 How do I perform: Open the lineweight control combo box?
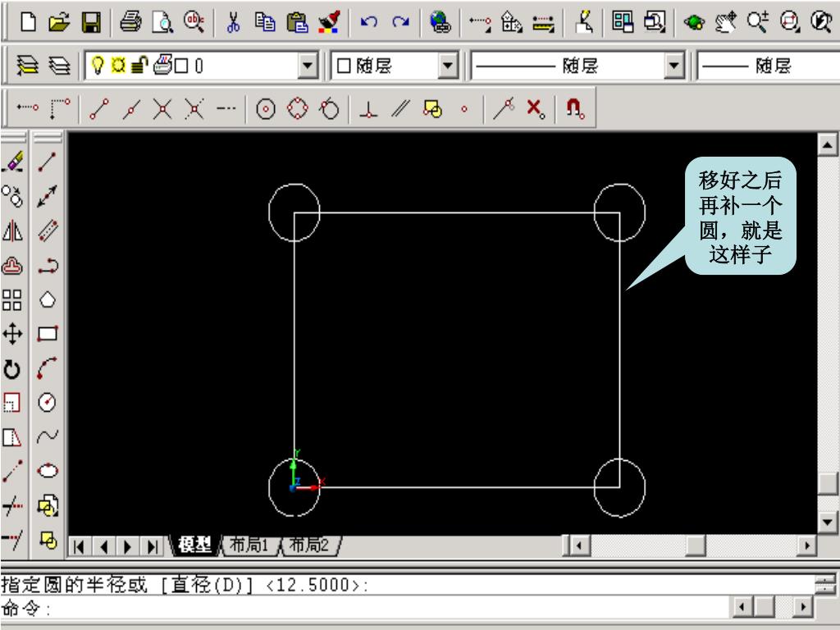[x=769, y=66]
